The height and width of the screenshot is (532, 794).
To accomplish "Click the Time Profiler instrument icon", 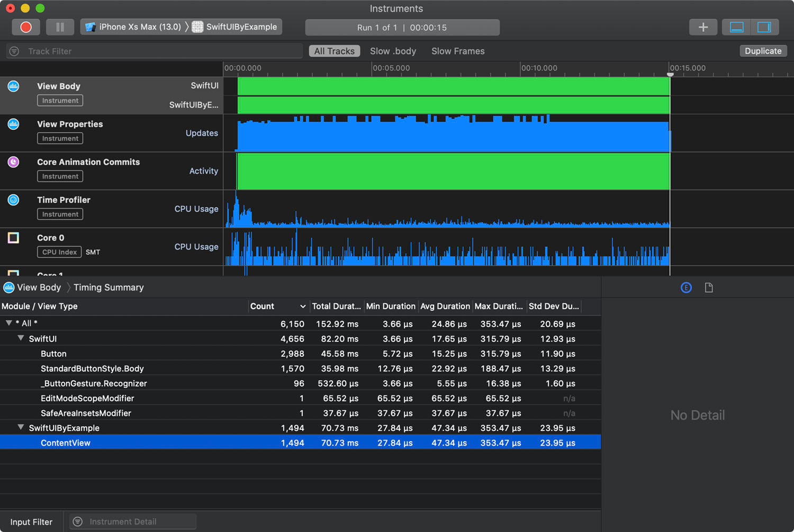I will click(x=13, y=200).
